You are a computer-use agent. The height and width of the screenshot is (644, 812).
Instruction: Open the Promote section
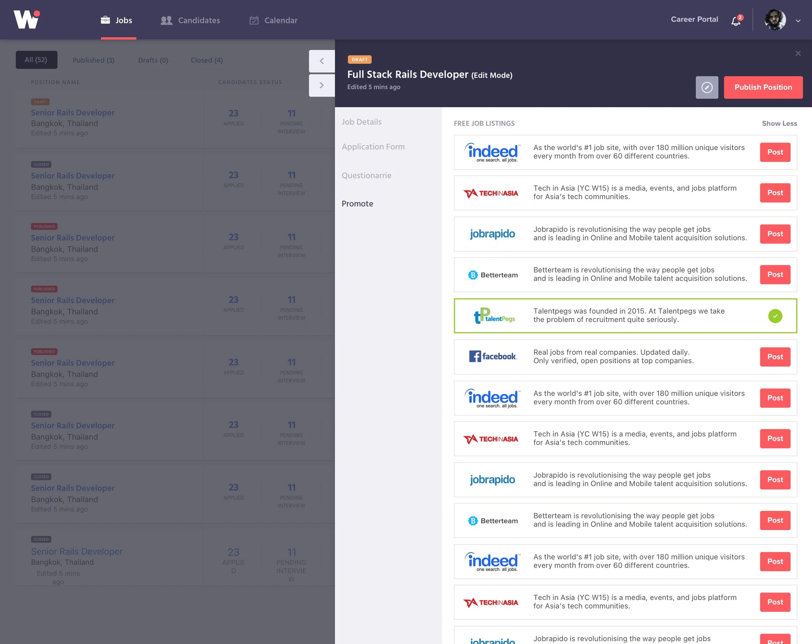[x=357, y=204]
